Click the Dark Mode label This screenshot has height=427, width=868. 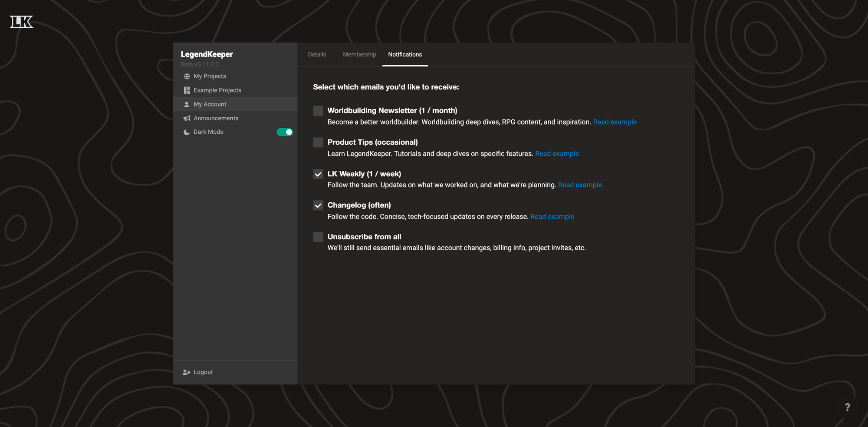[x=208, y=132]
